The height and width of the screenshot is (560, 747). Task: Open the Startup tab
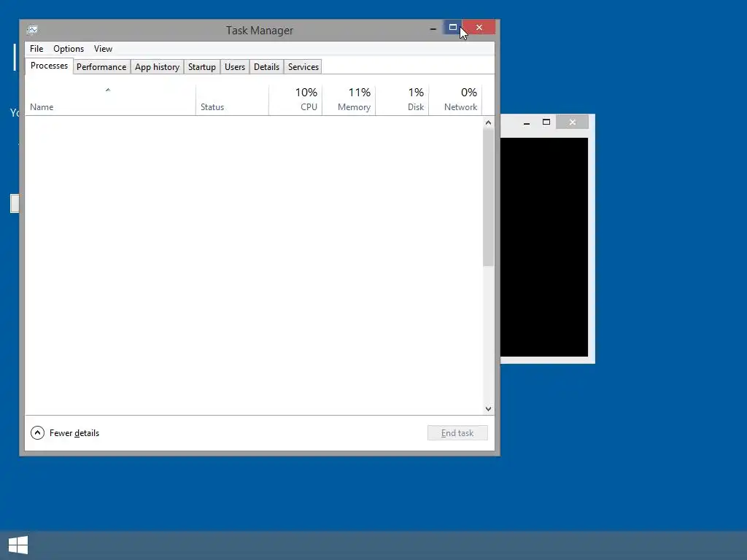point(202,67)
